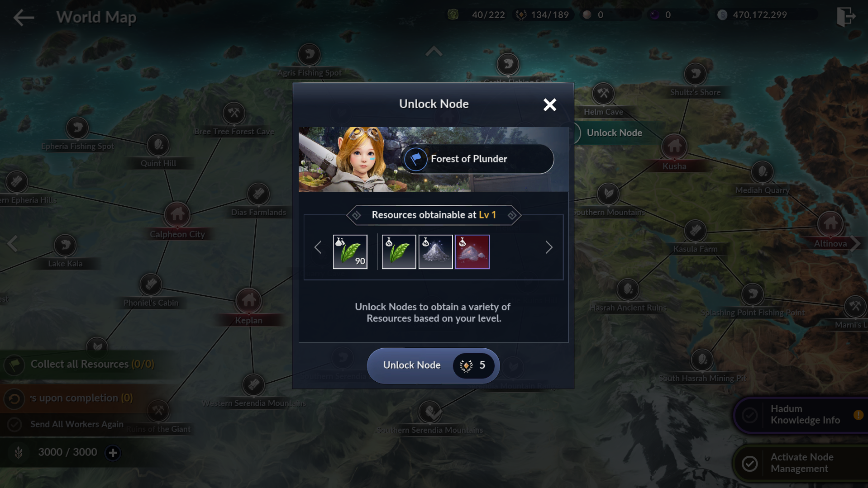Click Unlock Node button costing 5 points
The image size is (868, 488).
coord(433,365)
